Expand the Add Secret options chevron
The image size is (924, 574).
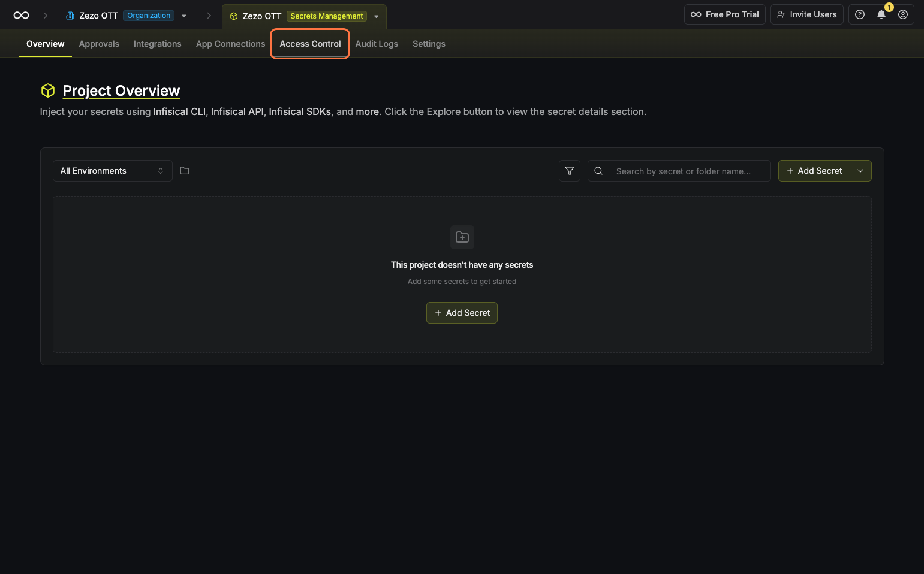(x=860, y=171)
